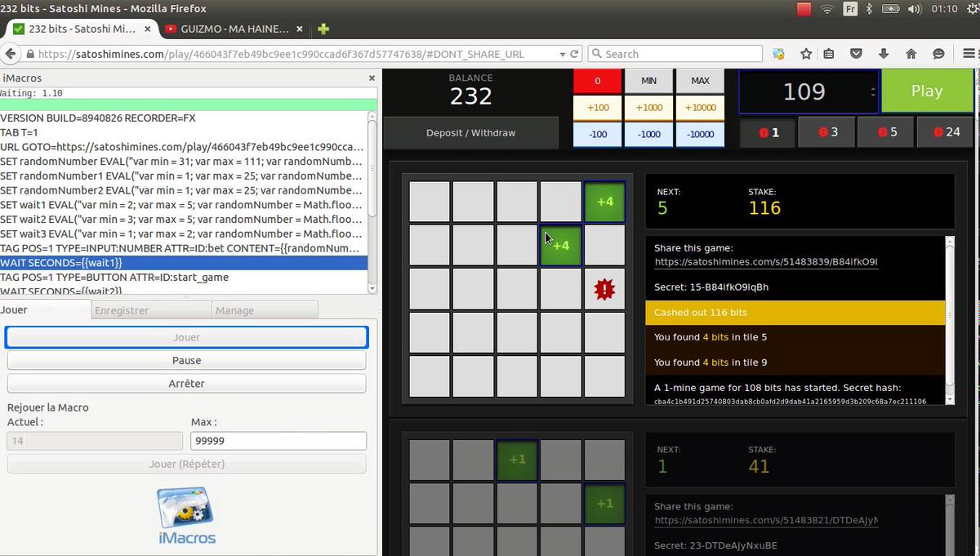Click the game log scrollbar
The image size is (980, 556).
950,320
